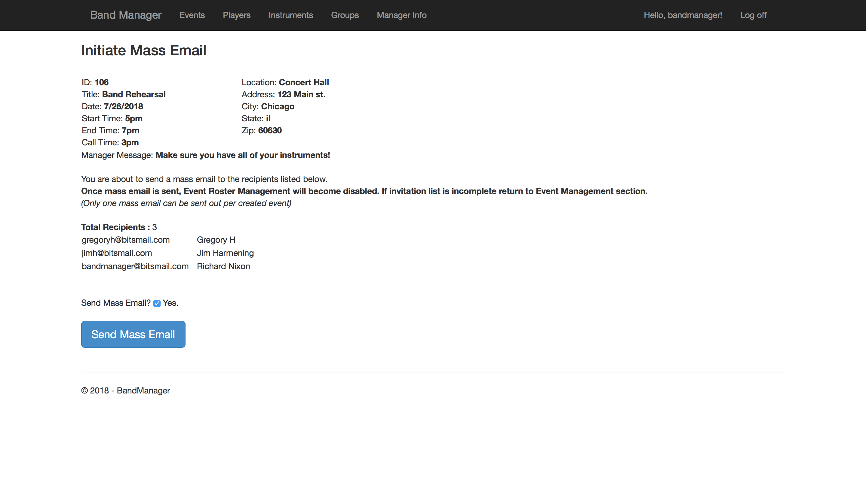Click the gregoryh@bitsmail.com recipient email
This screenshot has width=866, height=504.
(x=125, y=240)
